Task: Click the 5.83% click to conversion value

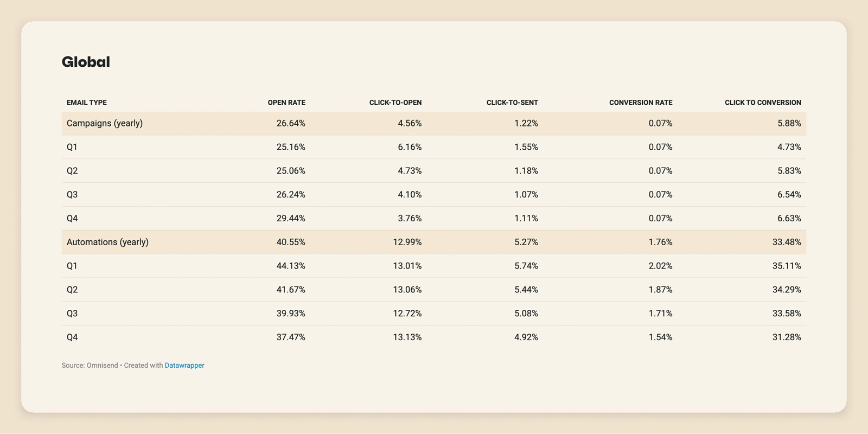Action: tap(789, 171)
